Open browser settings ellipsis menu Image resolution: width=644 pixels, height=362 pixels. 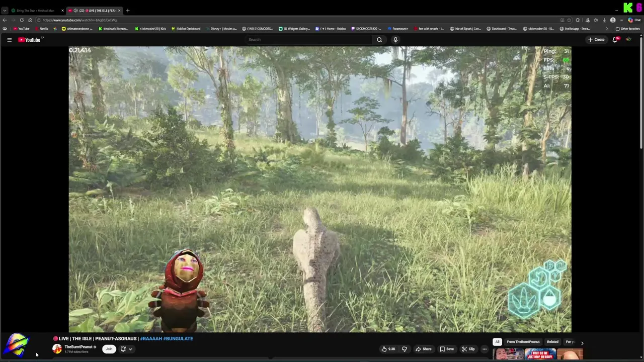(x=621, y=20)
